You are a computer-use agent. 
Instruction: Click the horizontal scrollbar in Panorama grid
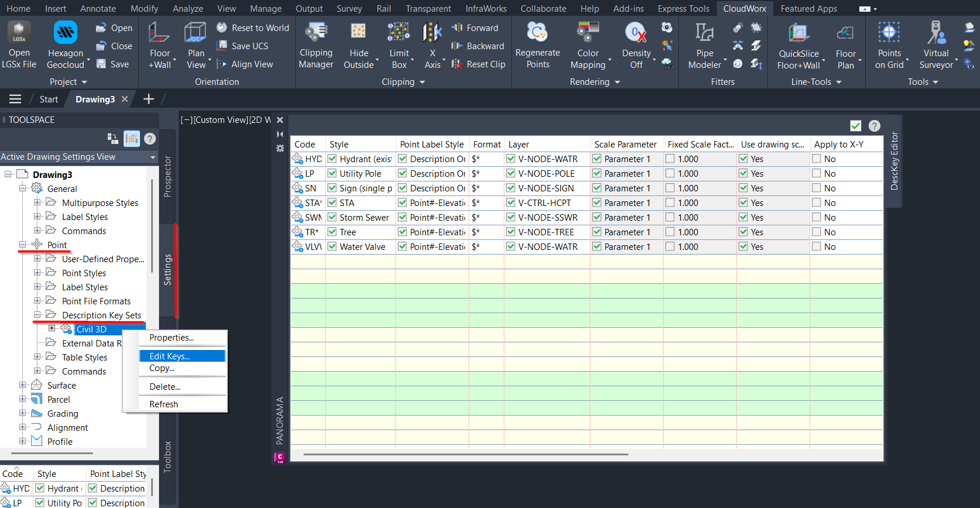pos(466,454)
